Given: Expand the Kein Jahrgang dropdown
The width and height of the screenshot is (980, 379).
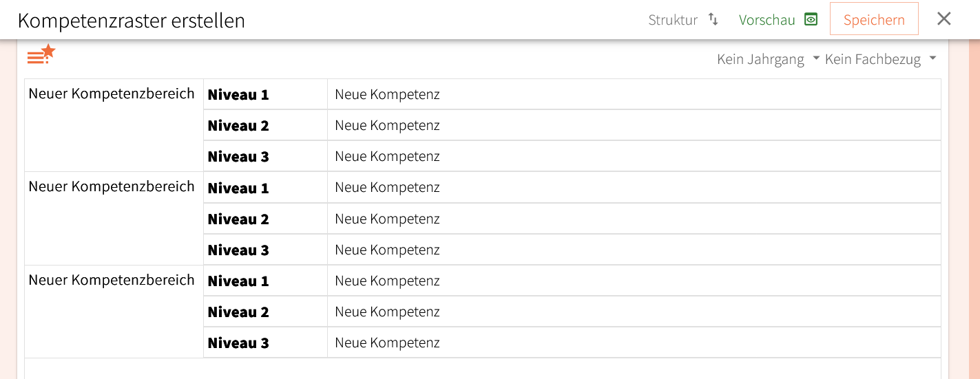Looking at the screenshot, I should (768, 59).
